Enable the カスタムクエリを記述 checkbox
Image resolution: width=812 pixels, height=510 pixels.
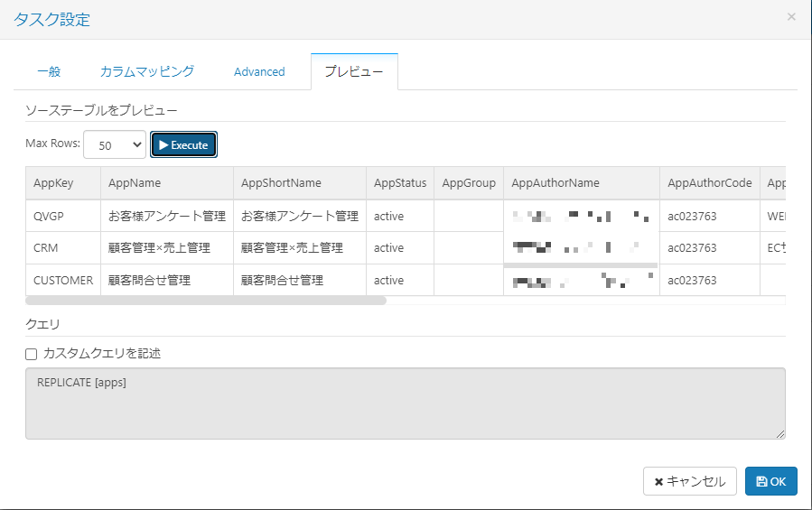point(32,354)
